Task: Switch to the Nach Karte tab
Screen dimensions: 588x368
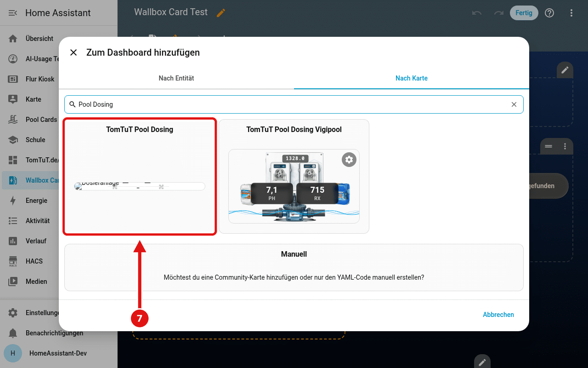Action: tap(412, 78)
